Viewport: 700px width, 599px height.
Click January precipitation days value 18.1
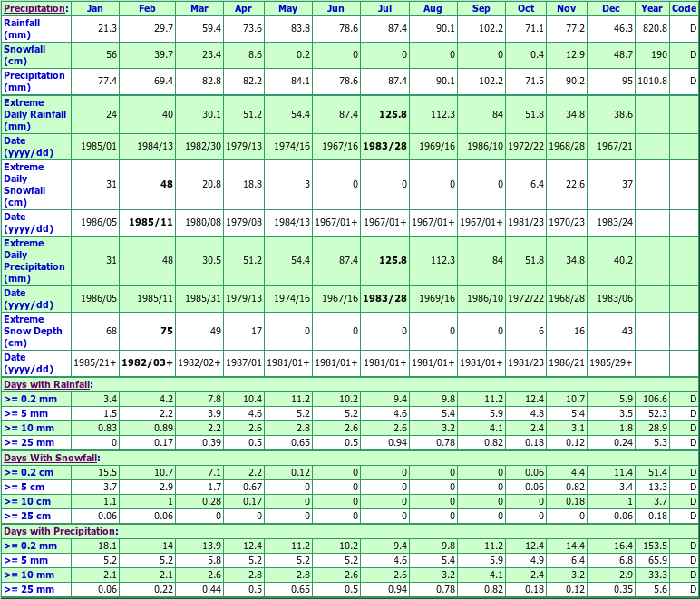tap(108, 546)
